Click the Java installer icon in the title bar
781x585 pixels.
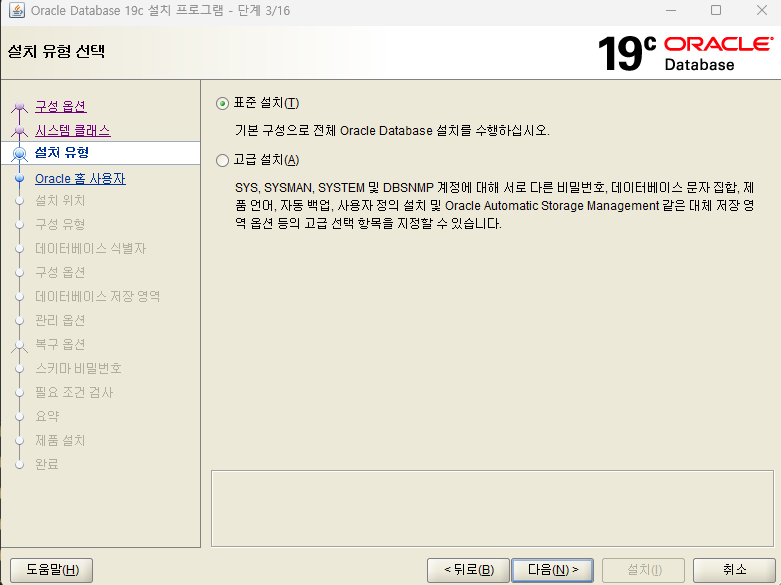point(16,10)
